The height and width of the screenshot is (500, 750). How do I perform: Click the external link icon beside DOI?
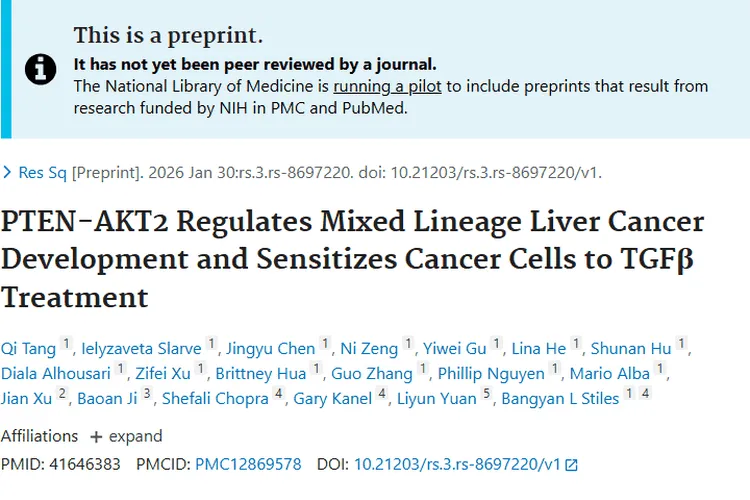[571, 465]
